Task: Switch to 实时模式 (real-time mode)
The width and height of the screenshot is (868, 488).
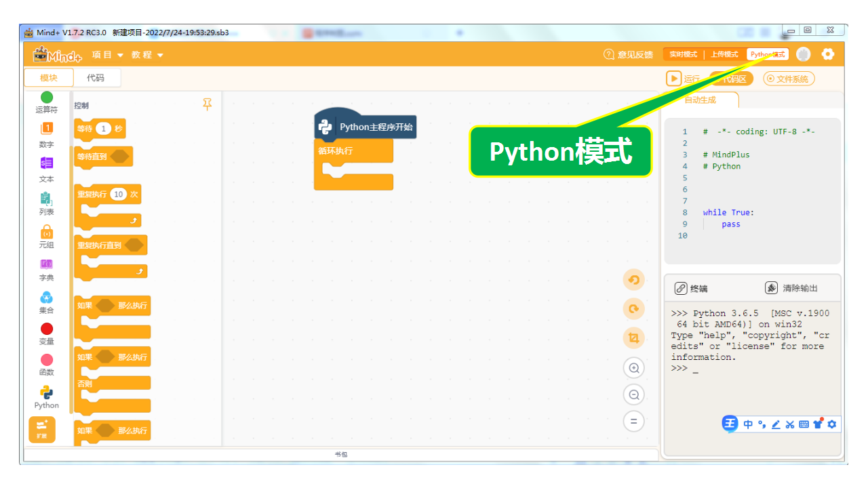Action: (x=683, y=54)
